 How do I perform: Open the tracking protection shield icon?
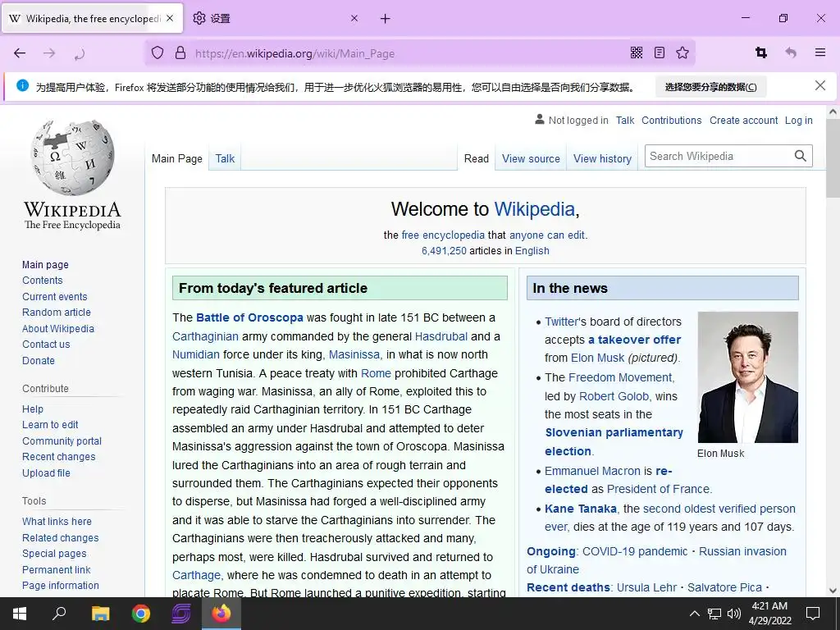[x=157, y=53]
